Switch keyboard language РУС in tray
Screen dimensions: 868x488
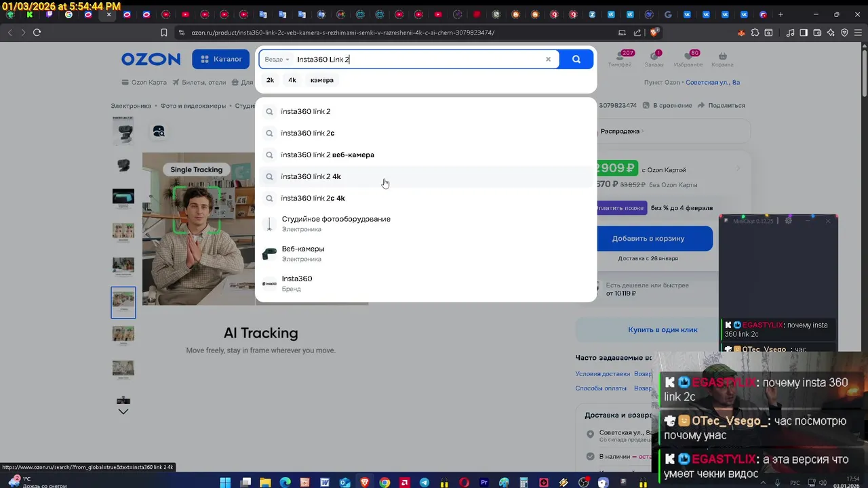click(x=795, y=483)
